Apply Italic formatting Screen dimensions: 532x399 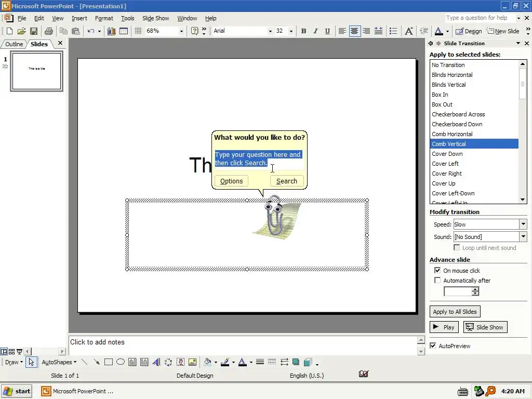coord(315,31)
